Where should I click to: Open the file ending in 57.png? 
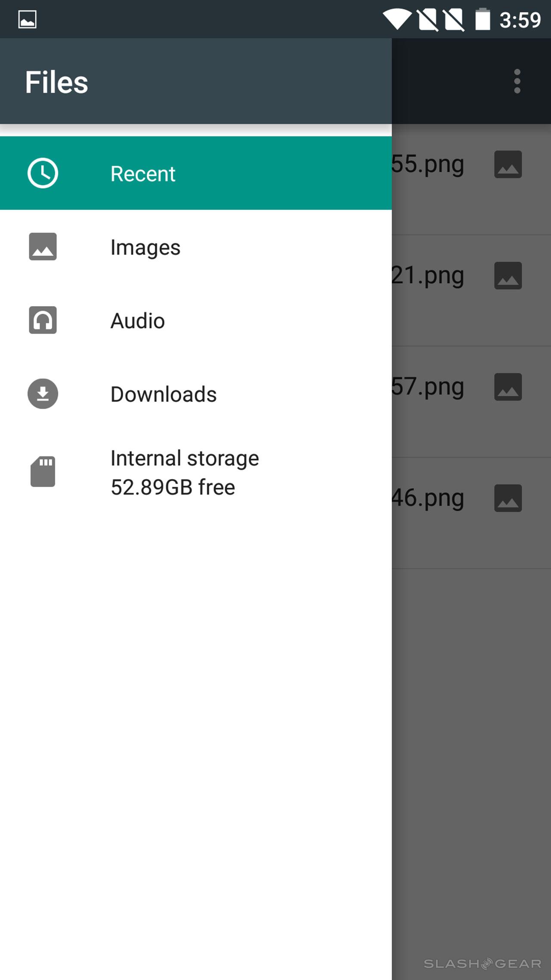click(428, 387)
